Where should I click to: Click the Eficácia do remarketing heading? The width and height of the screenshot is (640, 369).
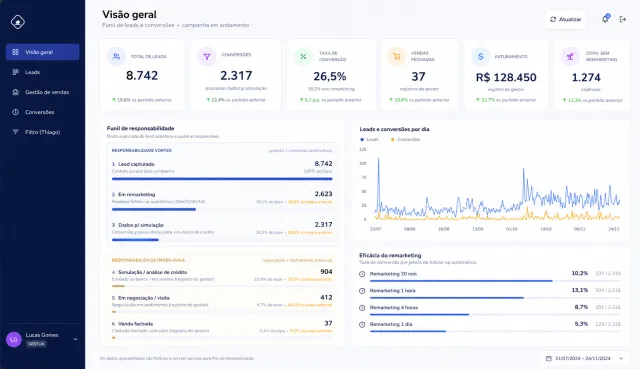pos(390,255)
